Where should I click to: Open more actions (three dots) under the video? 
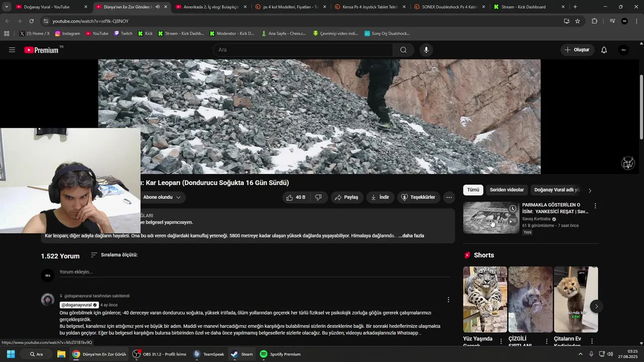(449, 197)
